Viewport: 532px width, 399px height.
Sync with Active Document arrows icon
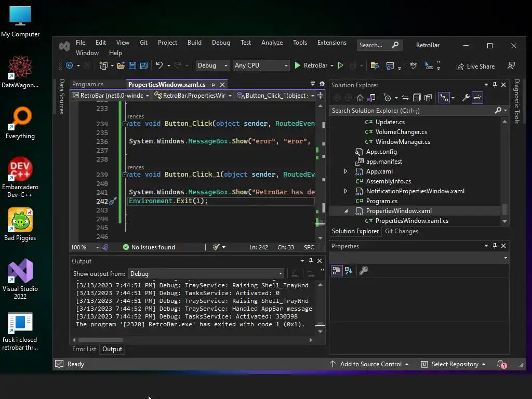tap(405, 98)
